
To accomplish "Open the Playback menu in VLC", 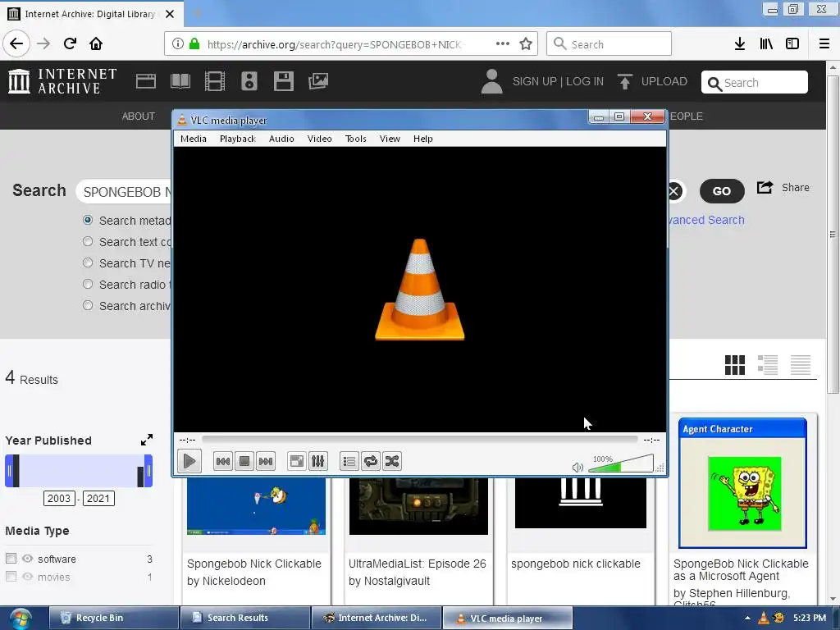I will click(x=238, y=139).
